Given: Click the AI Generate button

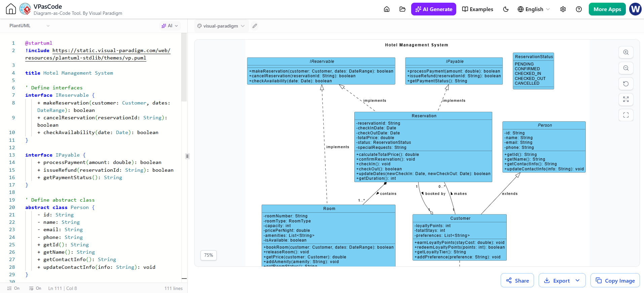Looking at the screenshot, I should click(434, 9).
